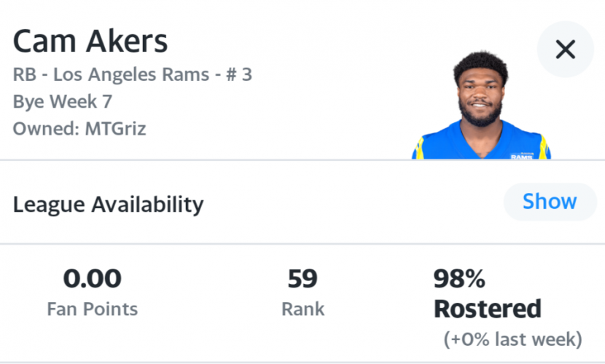605x364 pixels.
Task: Select the Fan Points label
Action: 93,309
